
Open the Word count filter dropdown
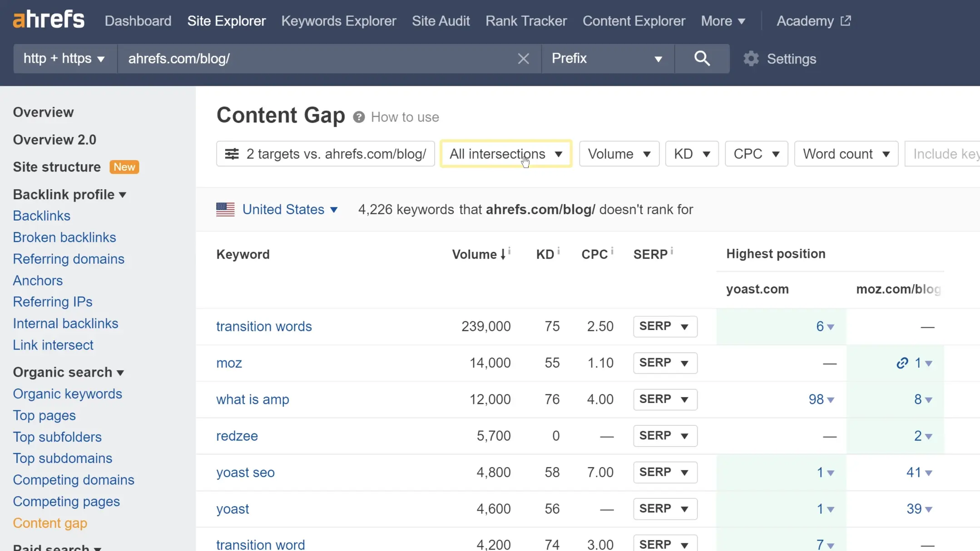(x=846, y=154)
